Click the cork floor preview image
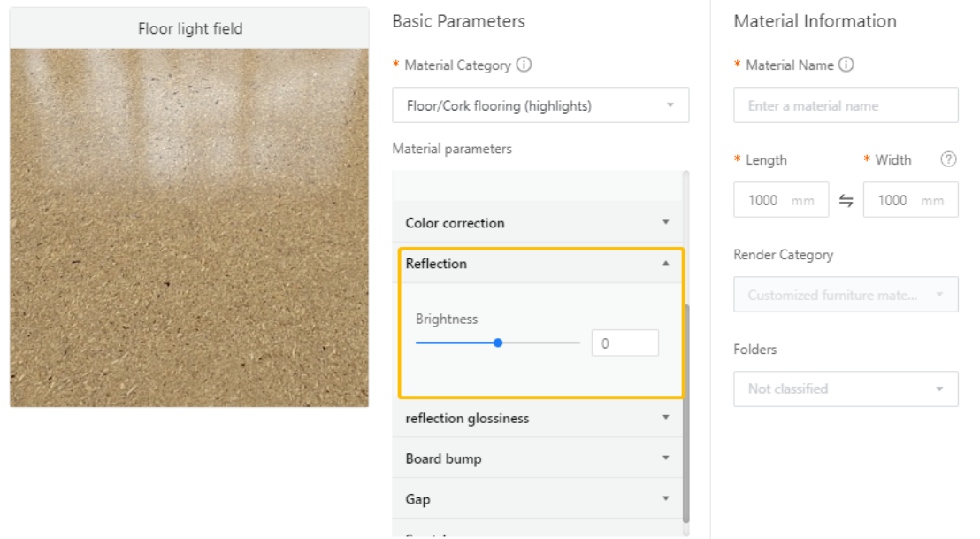Viewport: 980px width, 539px height. (x=189, y=228)
